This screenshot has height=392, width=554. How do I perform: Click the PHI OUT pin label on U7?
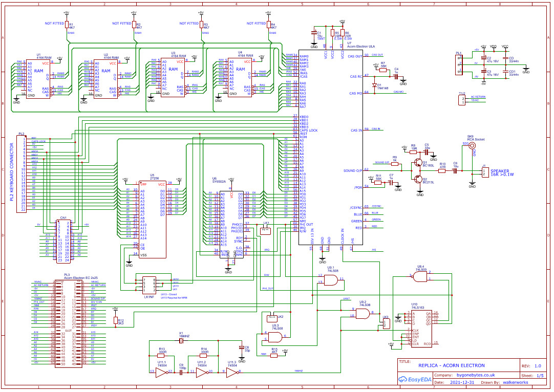(x=306, y=224)
